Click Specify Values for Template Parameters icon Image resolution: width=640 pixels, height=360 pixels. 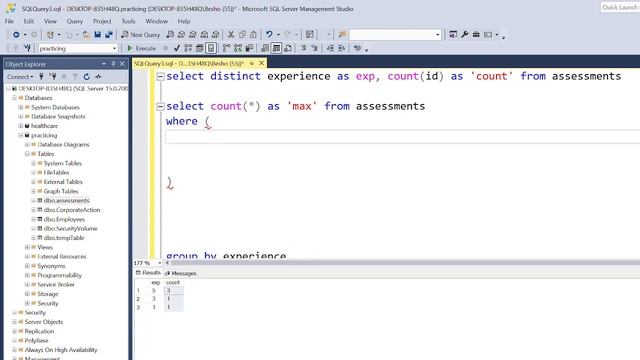[x=358, y=48]
